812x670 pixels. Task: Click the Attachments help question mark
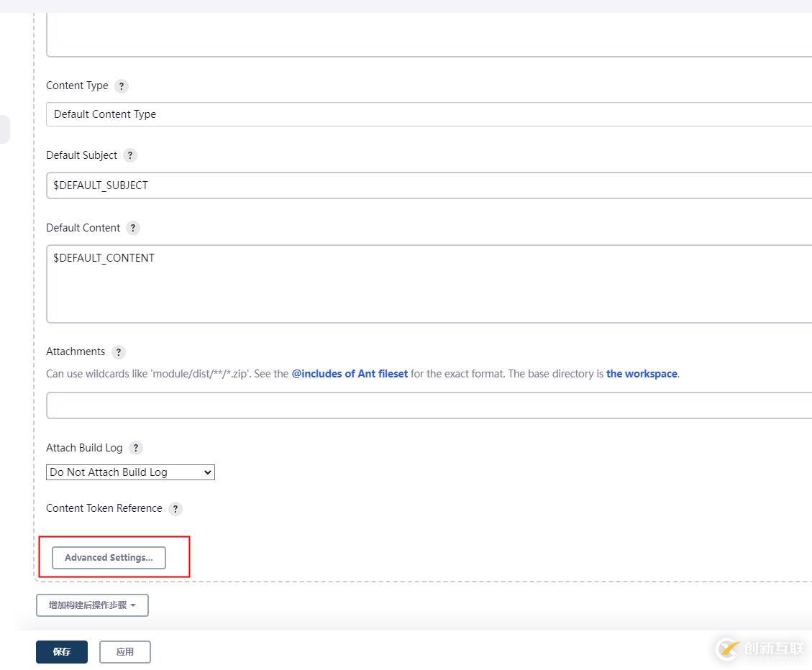[119, 352]
